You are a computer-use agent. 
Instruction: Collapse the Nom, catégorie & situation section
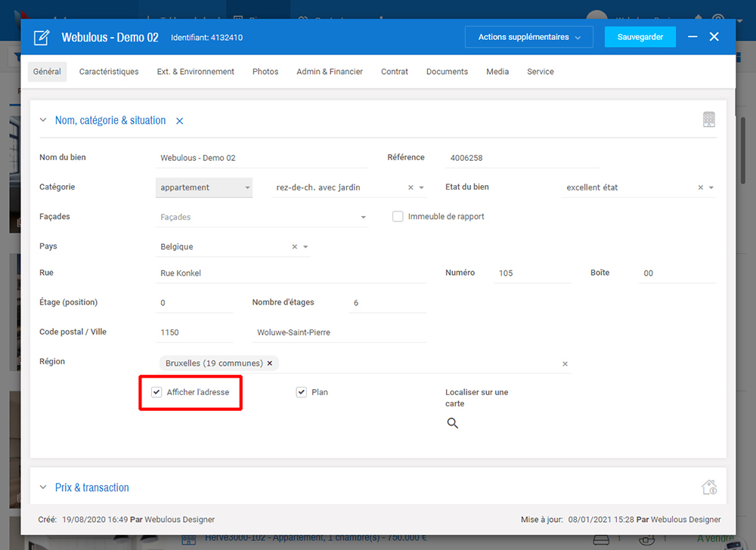[x=43, y=120]
